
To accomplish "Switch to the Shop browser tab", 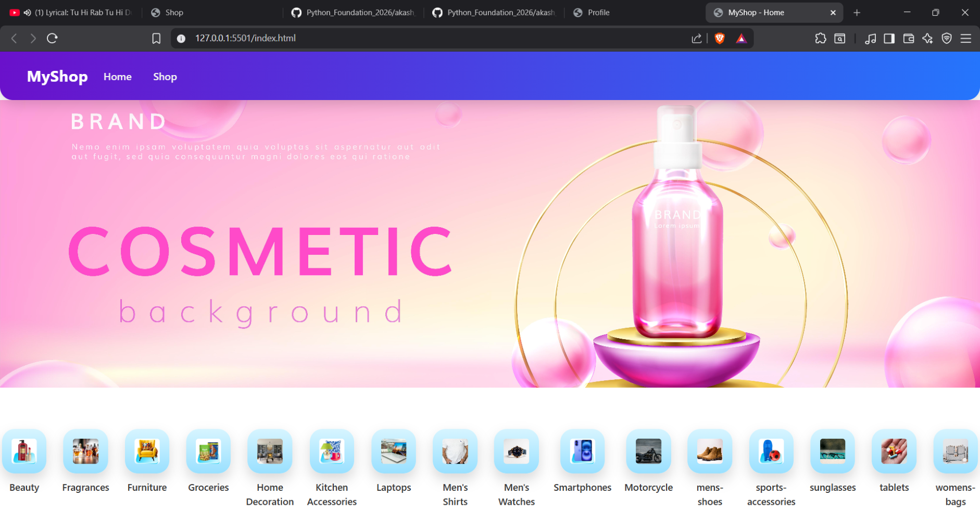I will 174,13.
